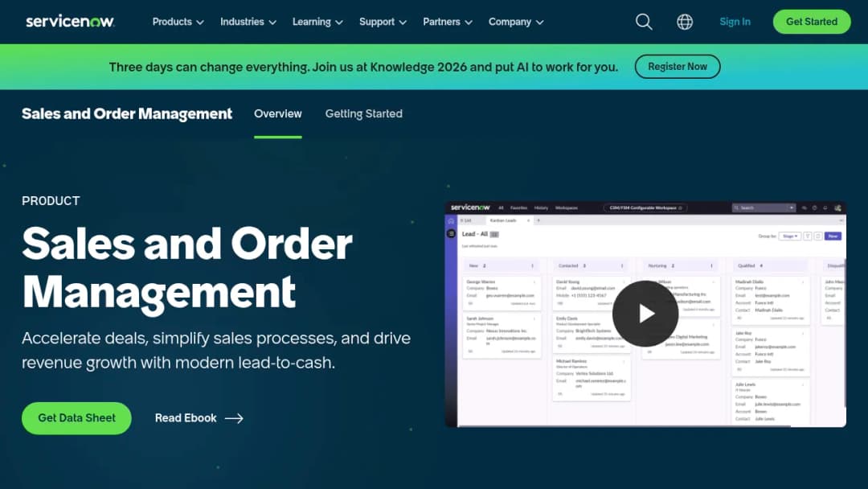
Task: Play the product demo video
Action: pos(645,314)
